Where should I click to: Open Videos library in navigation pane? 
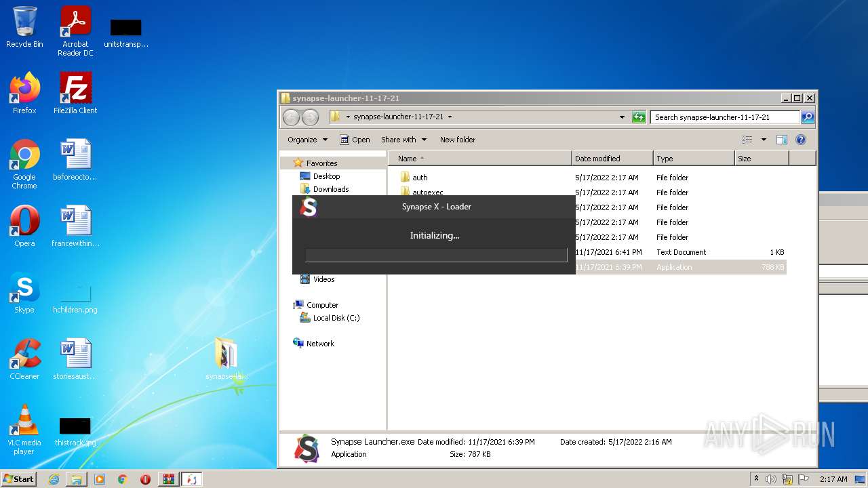point(323,279)
